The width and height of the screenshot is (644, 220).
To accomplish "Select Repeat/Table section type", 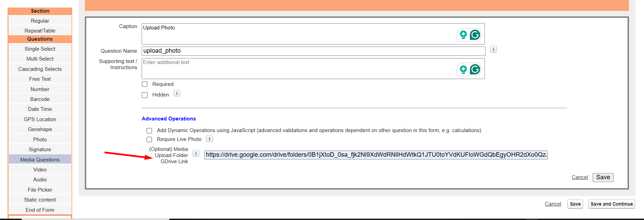I will coord(40,30).
